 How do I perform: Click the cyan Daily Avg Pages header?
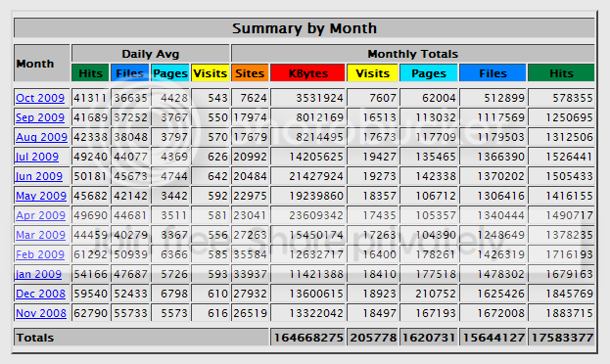coord(170,73)
